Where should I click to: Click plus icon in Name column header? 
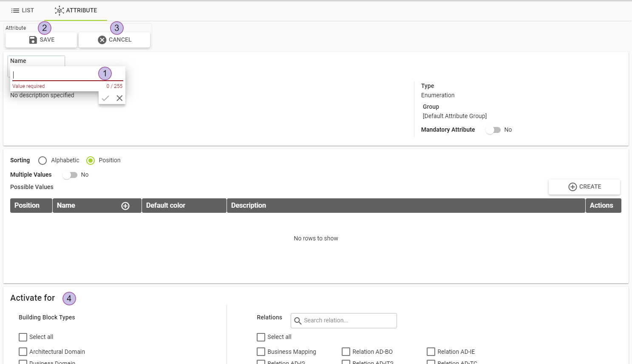(125, 206)
